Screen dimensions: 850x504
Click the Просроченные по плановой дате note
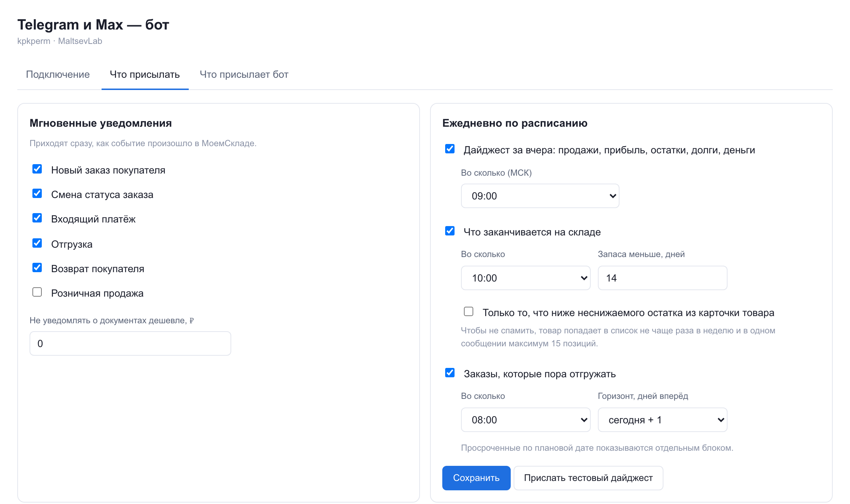coord(597,448)
